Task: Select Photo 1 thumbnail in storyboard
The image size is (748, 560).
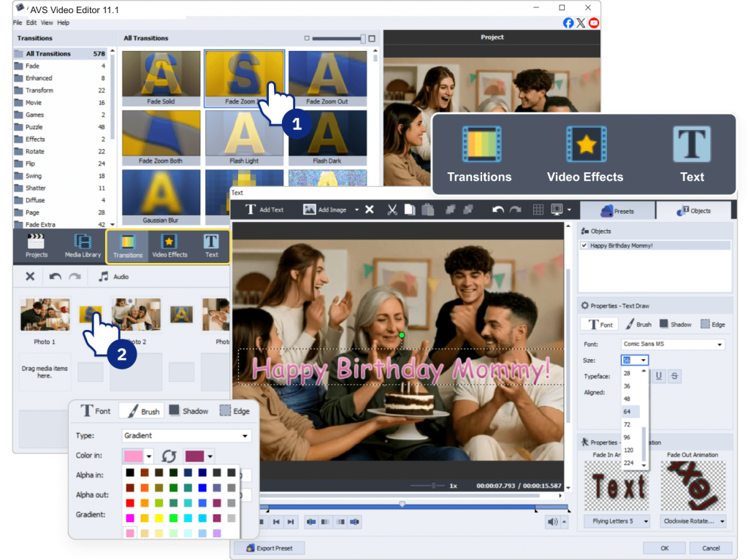Action: [45, 315]
